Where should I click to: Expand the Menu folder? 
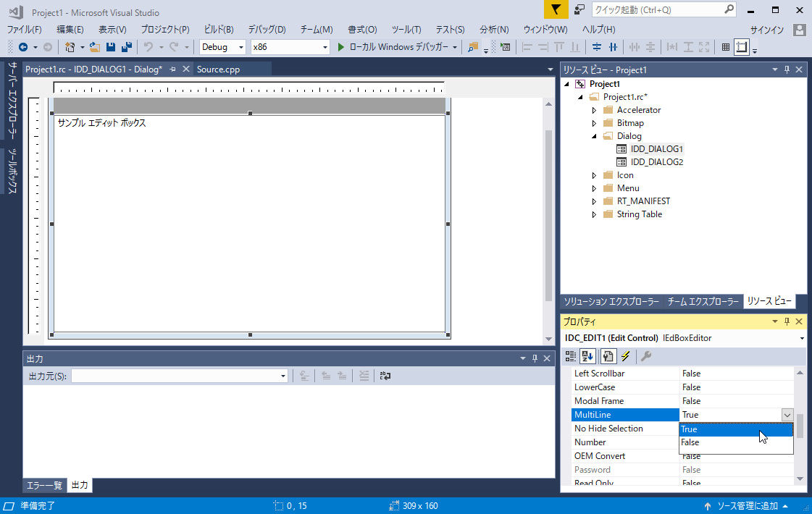594,188
